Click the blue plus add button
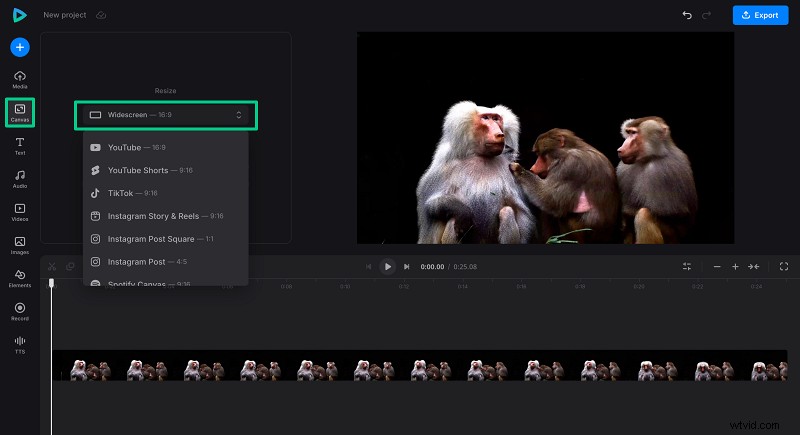Viewport: 800px width, 435px height. (20, 47)
